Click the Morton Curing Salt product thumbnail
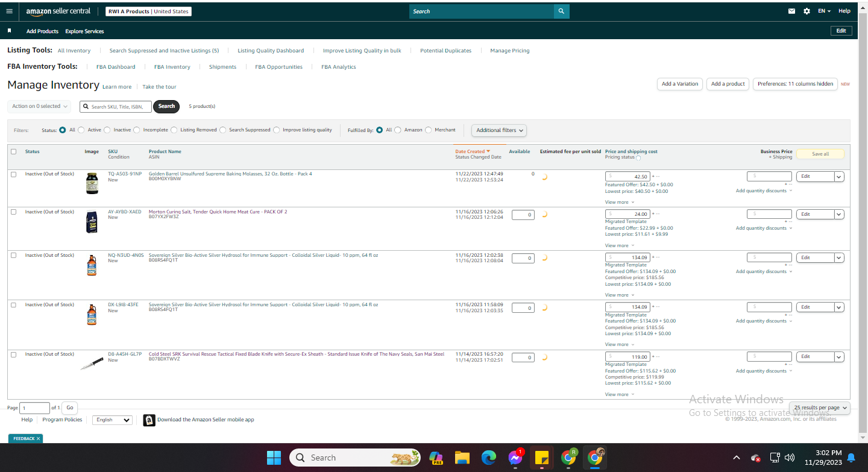This screenshot has height=472, width=868. (92, 221)
